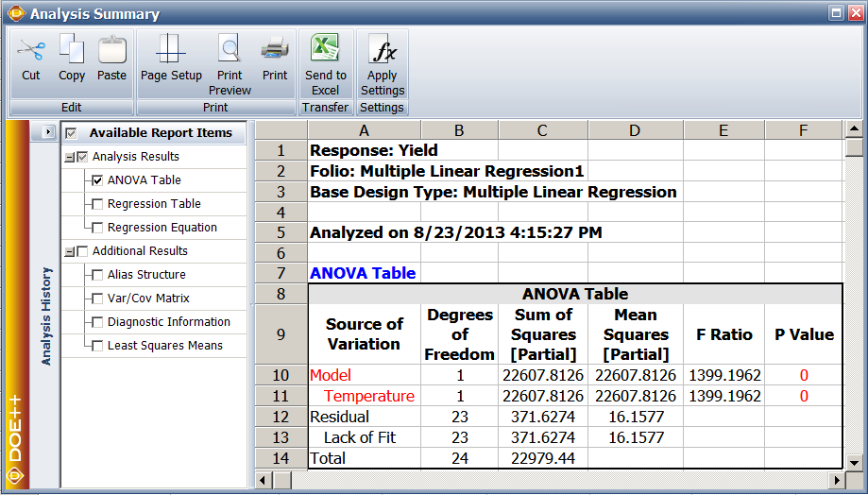The image size is (868, 495).
Task: Collapse the Analysis Results tree node
Action: pos(69,157)
